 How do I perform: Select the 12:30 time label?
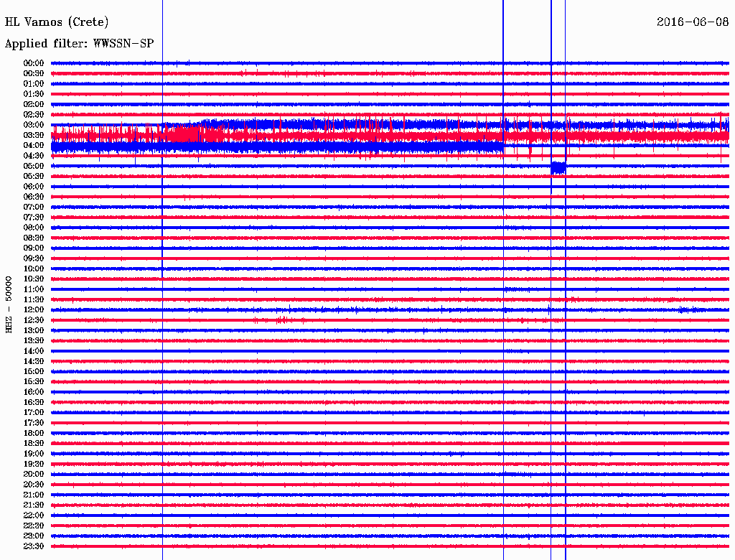point(34,320)
